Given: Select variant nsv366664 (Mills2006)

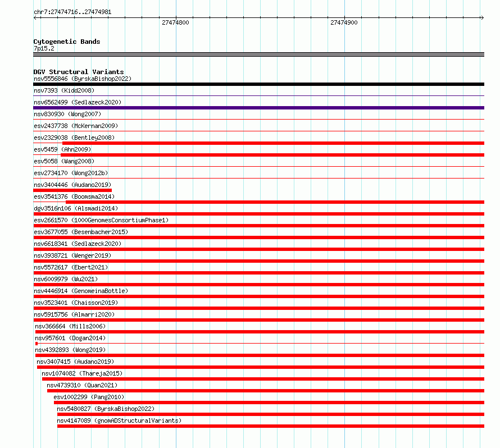Looking at the screenshot, I should [70, 326].
